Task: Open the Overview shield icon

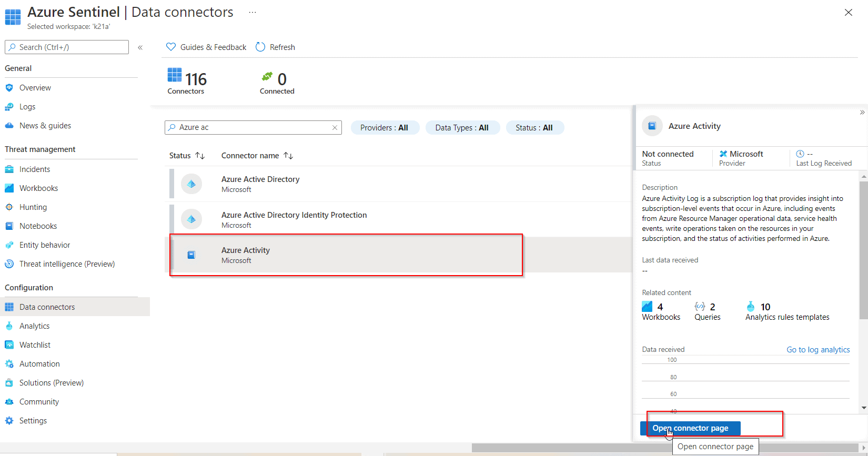Action: [x=9, y=88]
